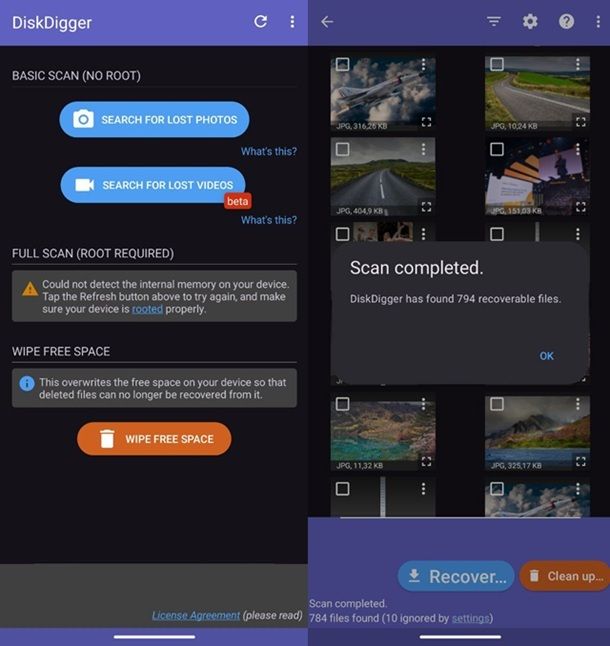Open the airplane photo JPG 316,26 KB

[383, 94]
